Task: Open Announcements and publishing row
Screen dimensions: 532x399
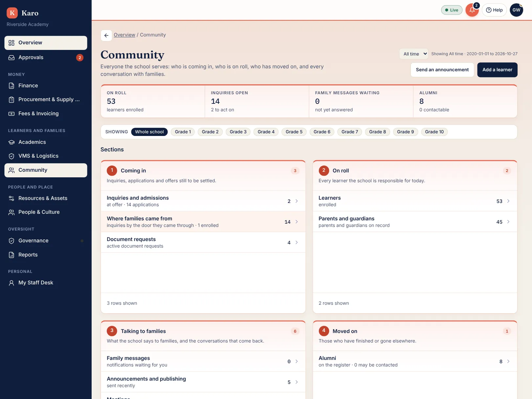Action: pos(203,382)
